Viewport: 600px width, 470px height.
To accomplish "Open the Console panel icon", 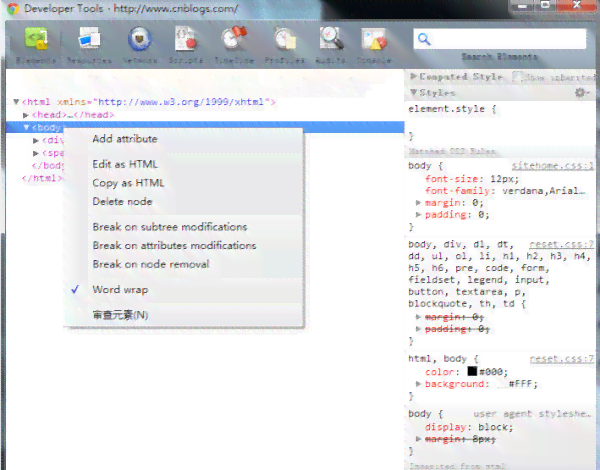I will [x=374, y=39].
